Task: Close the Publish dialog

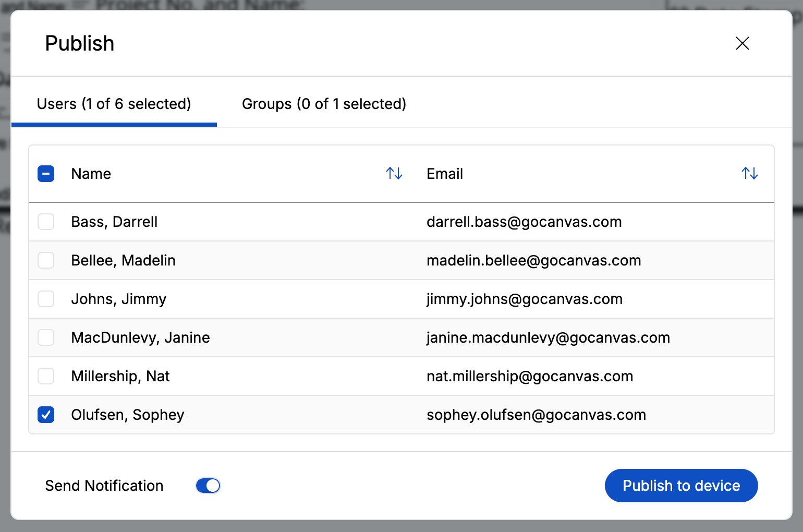Action: [742, 43]
